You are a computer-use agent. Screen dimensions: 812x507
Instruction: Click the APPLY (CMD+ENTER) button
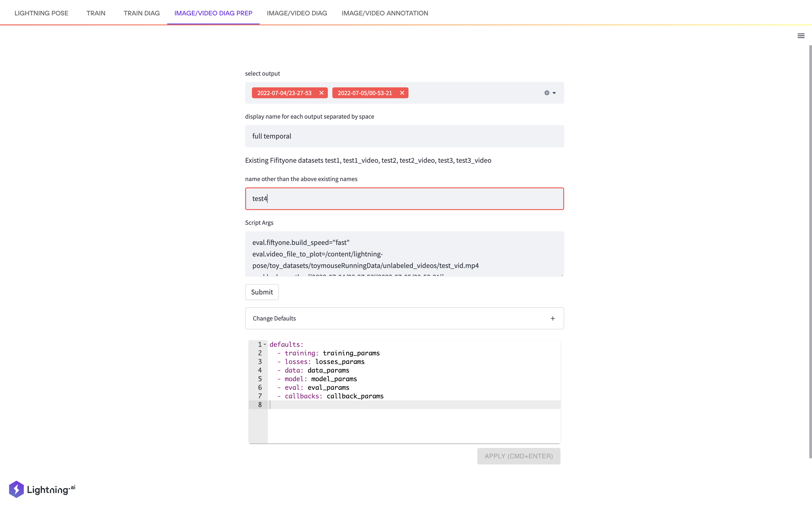tap(518, 456)
